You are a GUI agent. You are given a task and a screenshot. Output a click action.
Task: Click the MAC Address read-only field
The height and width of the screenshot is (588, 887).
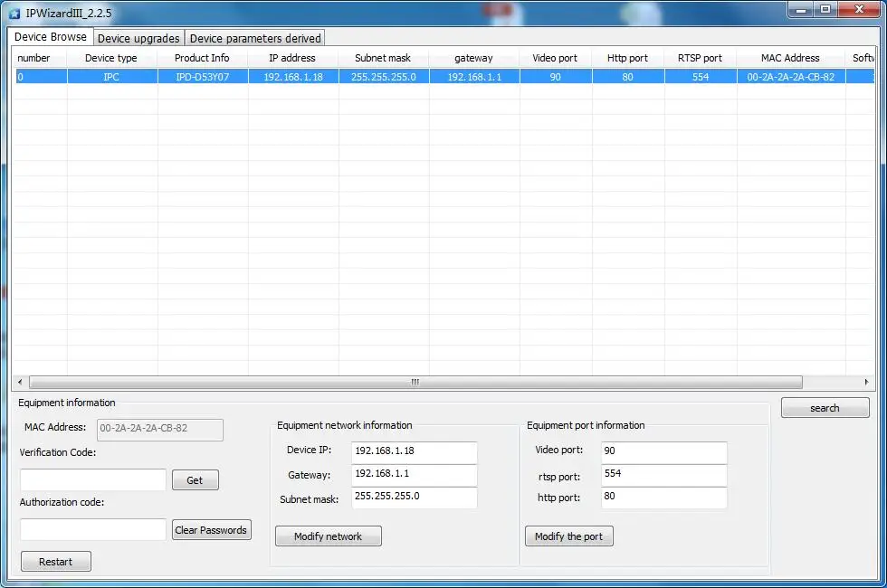(160, 429)
